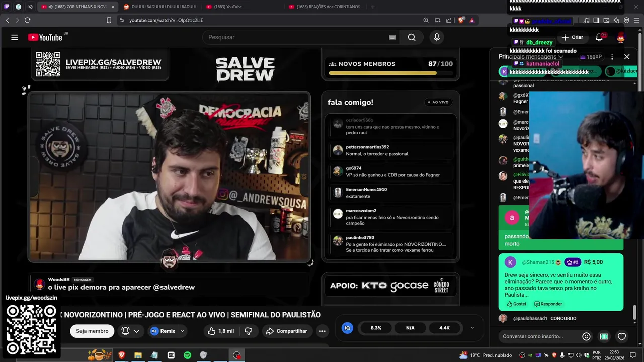Open the 150XP crown badge
The height and width of the screenshot is (362, 644).
tap(590, 57)
